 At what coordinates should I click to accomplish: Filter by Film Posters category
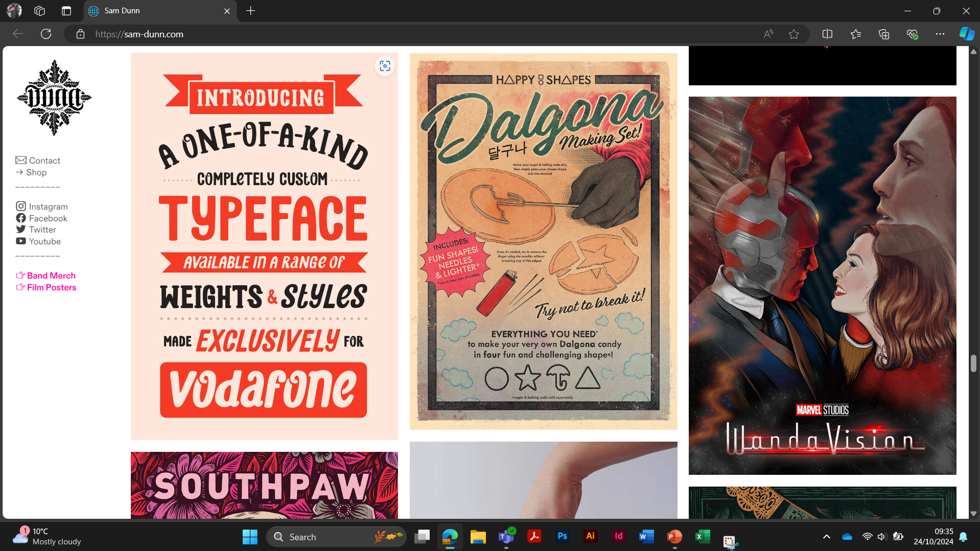(46, 287)
